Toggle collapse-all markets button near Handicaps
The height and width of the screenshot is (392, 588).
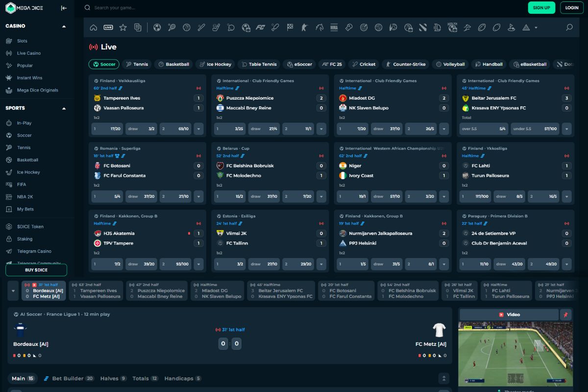pyautogui.click(x=444, y=378)
